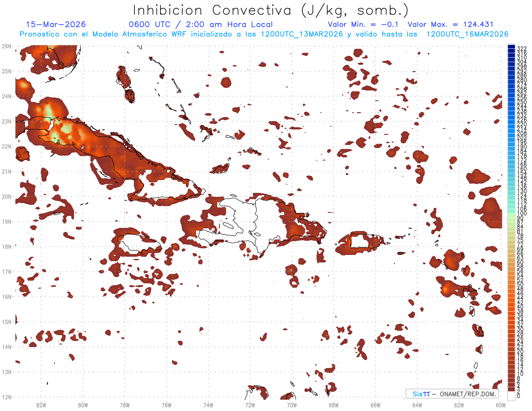Click the '78W' longitude label
Viewport: 532px width, 411px height.
(x=125, y=405)
